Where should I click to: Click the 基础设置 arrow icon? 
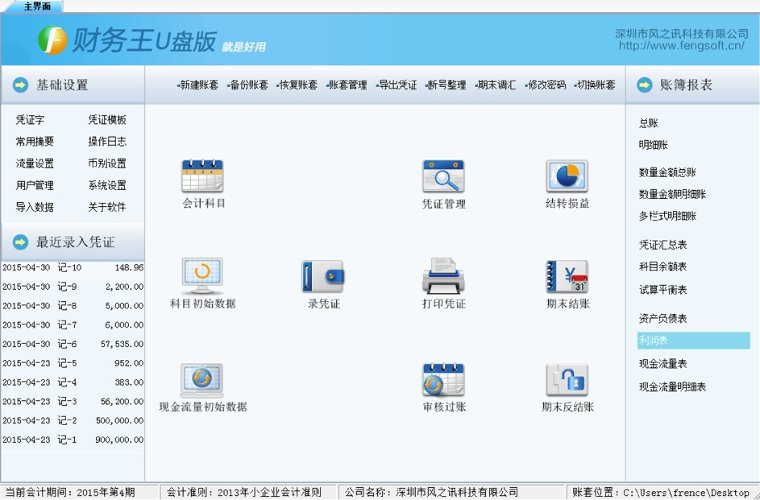click(20, 85)
